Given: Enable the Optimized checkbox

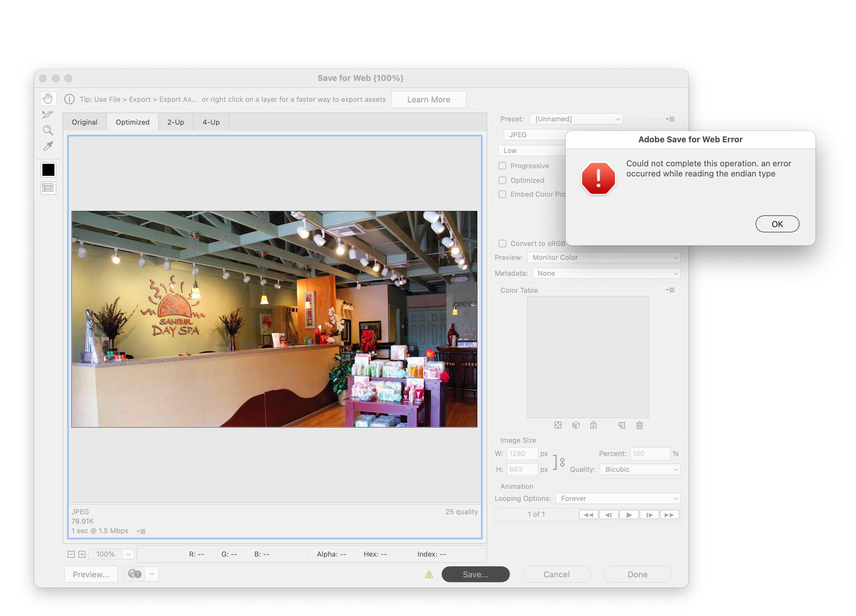Looking at the screenshot, I should [x=502, y=180].
